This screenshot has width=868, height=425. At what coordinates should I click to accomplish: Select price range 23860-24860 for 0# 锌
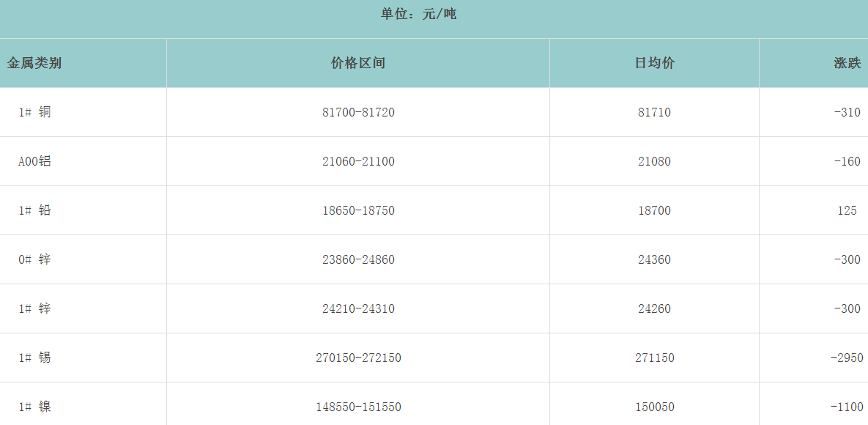point(358,259)
